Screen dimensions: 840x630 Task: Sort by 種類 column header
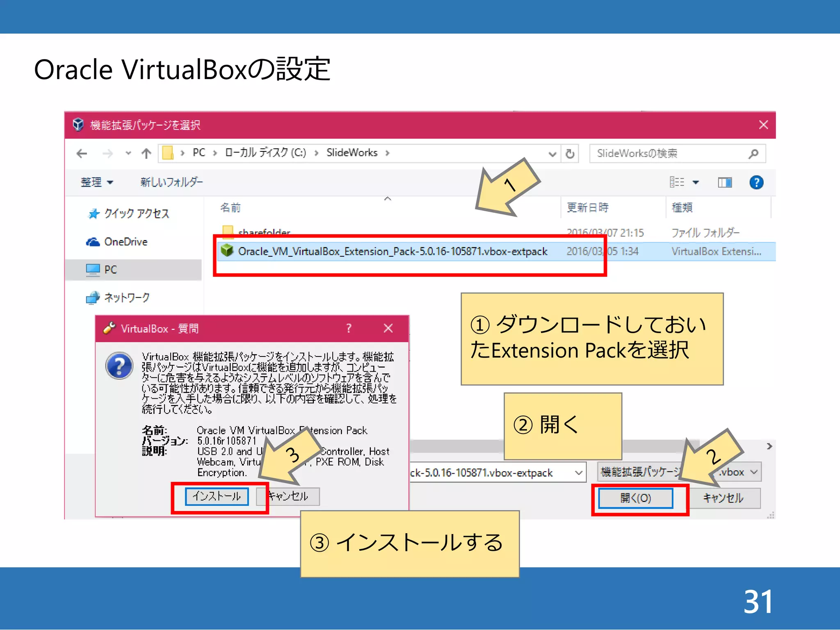[x=682, y=208]
